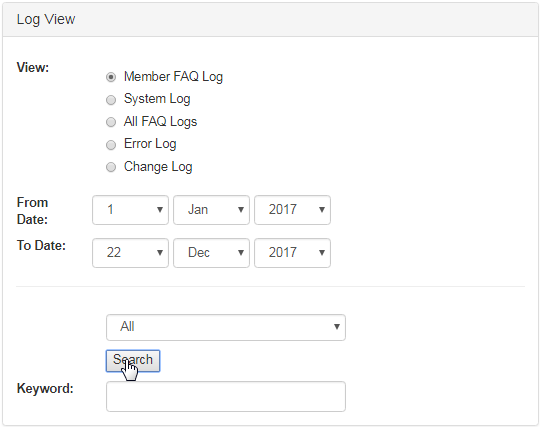
Task: Switch view to Error Log
Action: click(111, 145)
